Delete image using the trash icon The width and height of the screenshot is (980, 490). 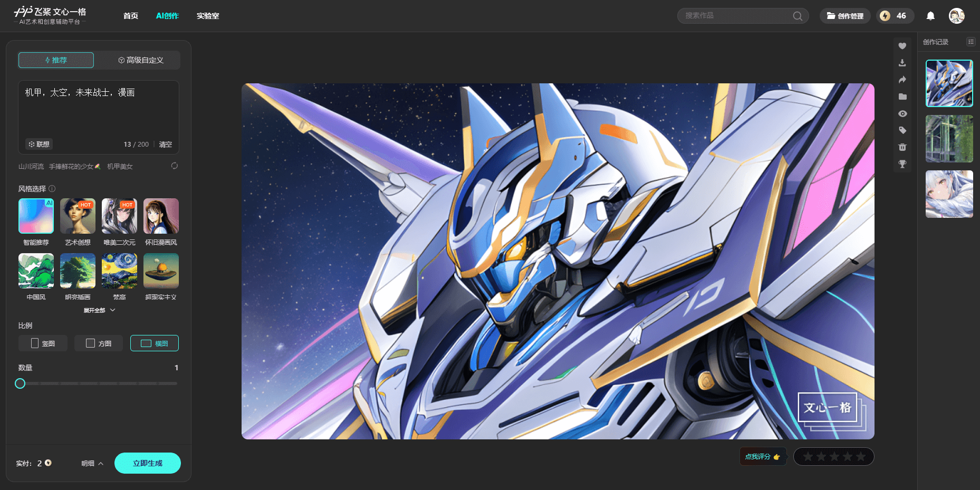point(902,147)
